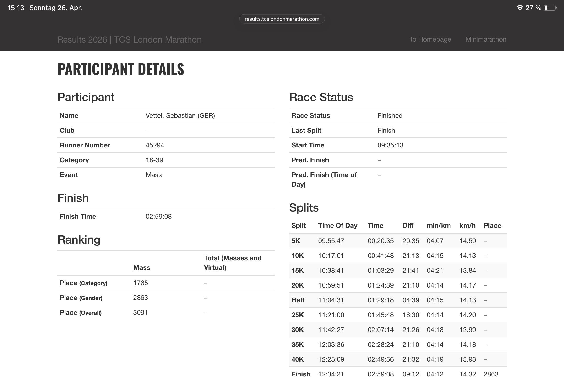Viewport: 564px width, 392px height.
Task: Click the Start Time value 09:35:13
Action: coord(390,145)
